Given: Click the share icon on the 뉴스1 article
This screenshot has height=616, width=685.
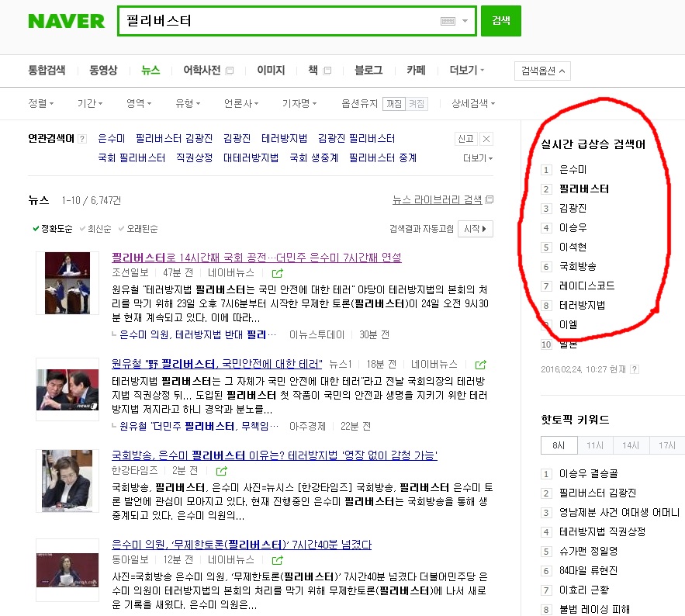Looking at the screenshot, I should click(480, 365).
